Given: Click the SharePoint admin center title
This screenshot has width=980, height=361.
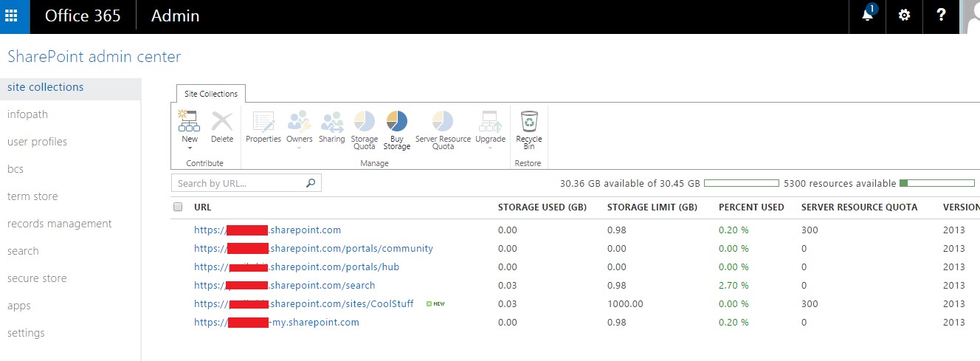Looking at the screenshot, I should (94, 57).
